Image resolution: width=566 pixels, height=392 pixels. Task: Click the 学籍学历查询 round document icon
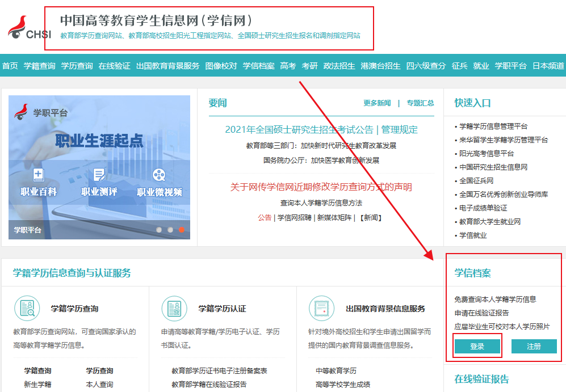27,309
